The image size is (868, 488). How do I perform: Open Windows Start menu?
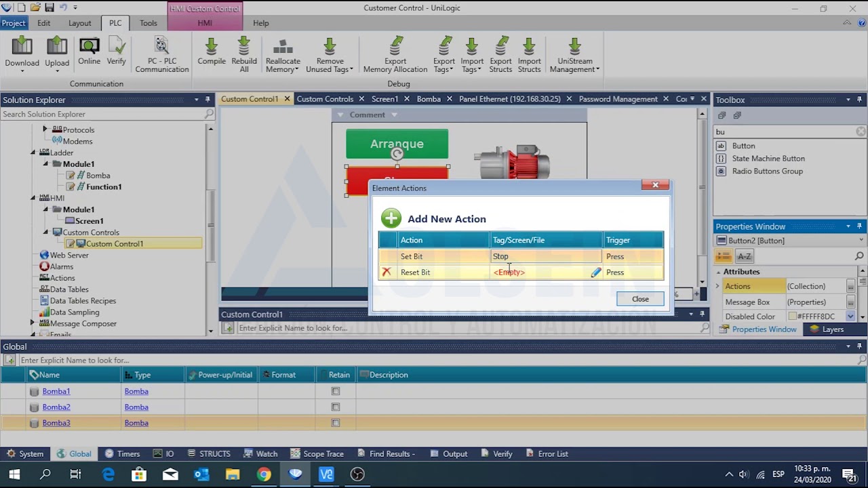[14, 474]
